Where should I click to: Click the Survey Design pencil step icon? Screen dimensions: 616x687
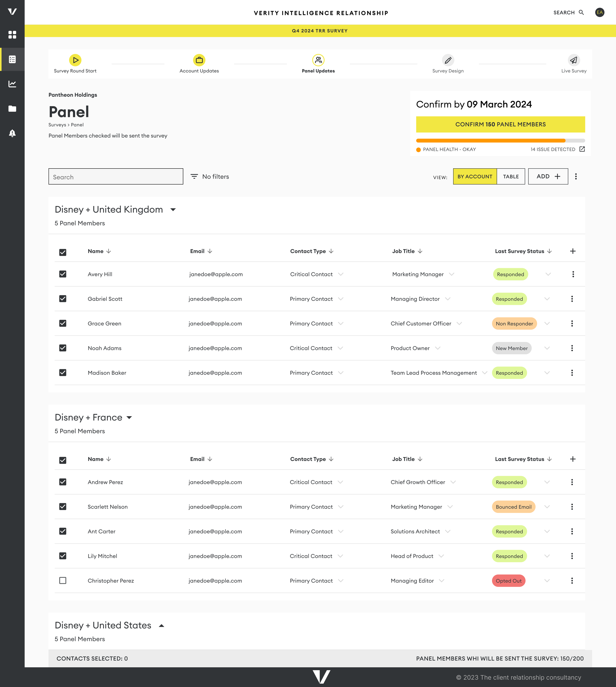[x=448, y=60]
